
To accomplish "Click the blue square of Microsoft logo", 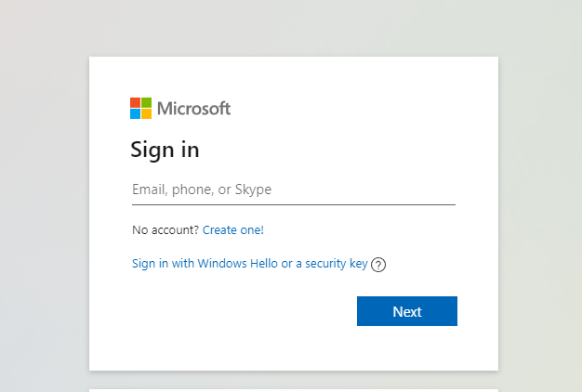I will (x=135, y=114).
